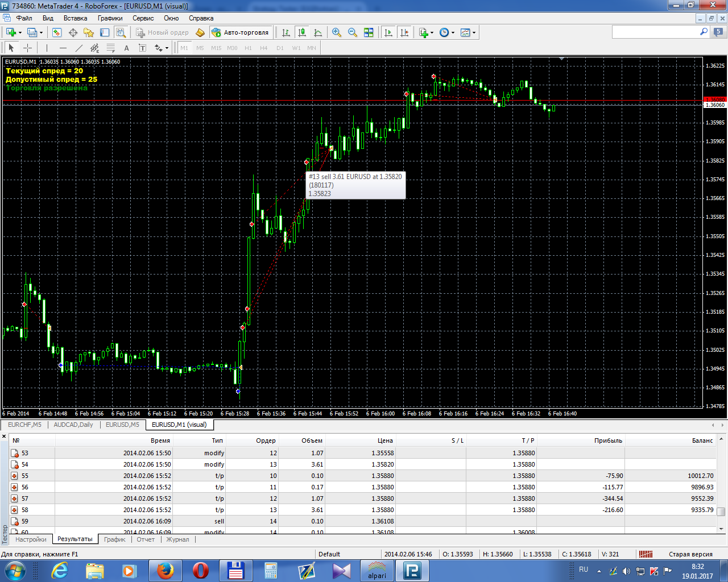728x582 pixels.
Task: Open the Navigator folder-star icon
Action: (x=89, y=32)
